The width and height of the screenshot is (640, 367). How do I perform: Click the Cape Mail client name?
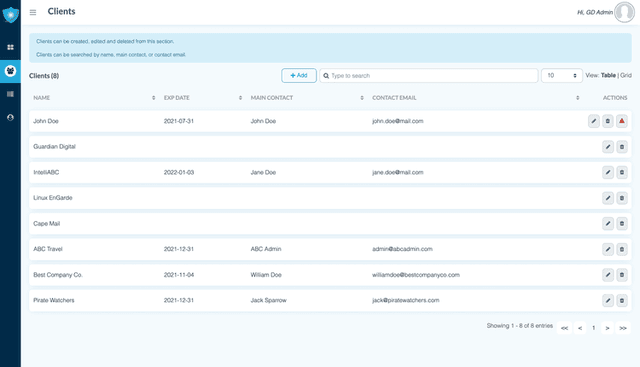pyautogui.click(x=47, y=224)
